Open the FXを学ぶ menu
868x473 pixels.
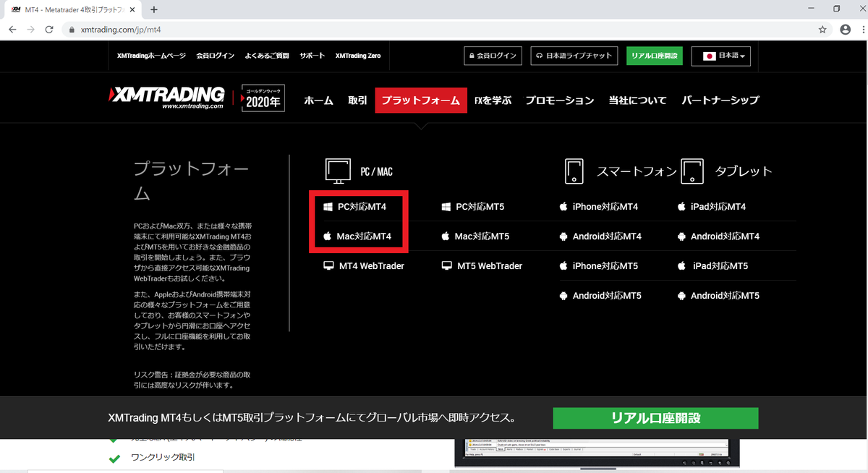click(493, 101)
